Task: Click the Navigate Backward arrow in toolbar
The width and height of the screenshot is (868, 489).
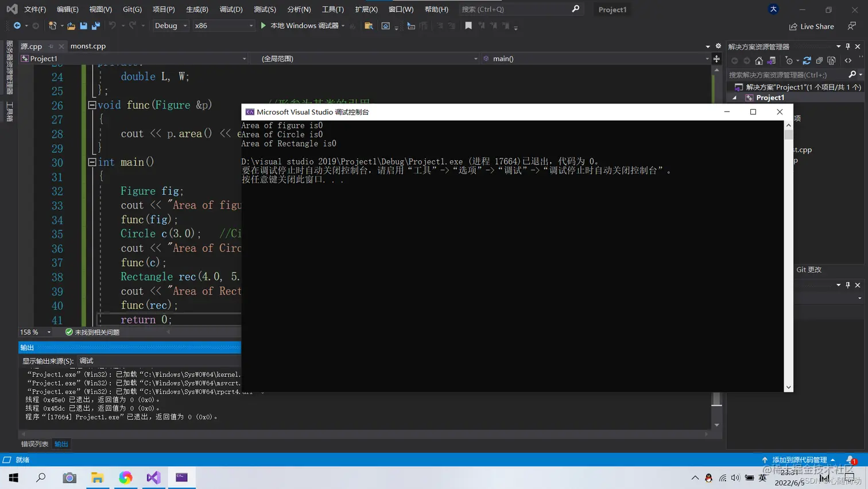Action: (17, 26)
